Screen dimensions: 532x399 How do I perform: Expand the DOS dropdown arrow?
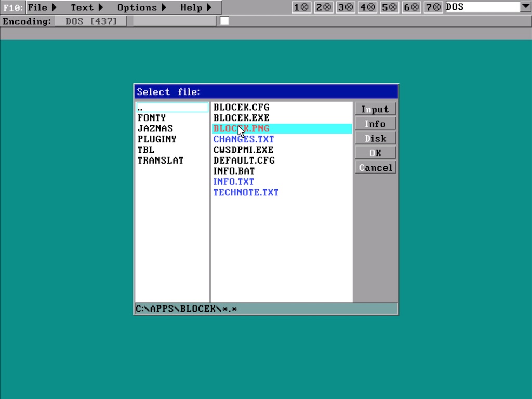525,7
